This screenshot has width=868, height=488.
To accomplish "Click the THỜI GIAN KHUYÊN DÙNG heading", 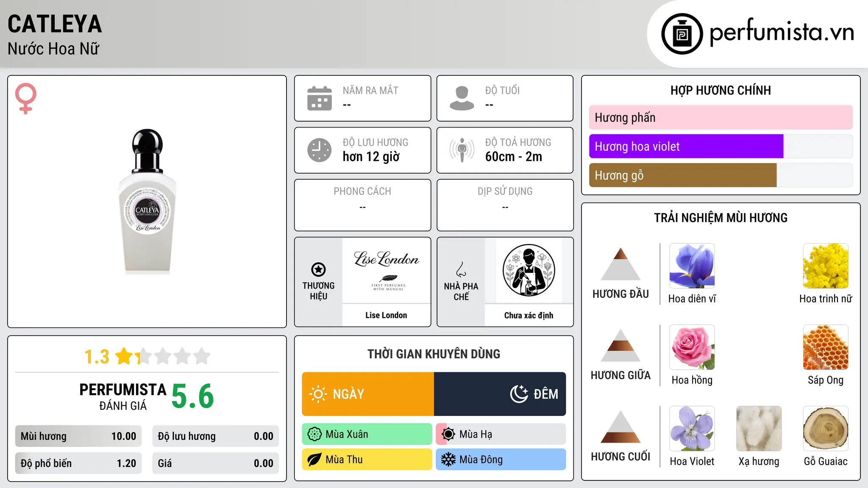I will tap(434, 354).
